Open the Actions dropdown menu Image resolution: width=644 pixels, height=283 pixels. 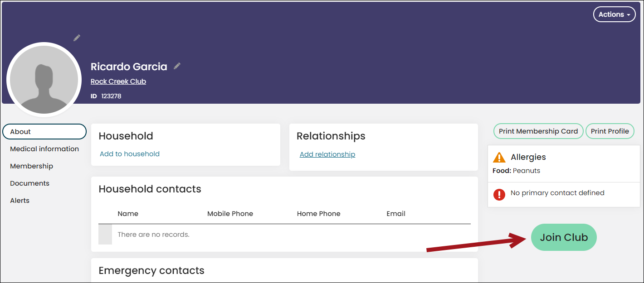pyautogui.click(x=614, y=14)
